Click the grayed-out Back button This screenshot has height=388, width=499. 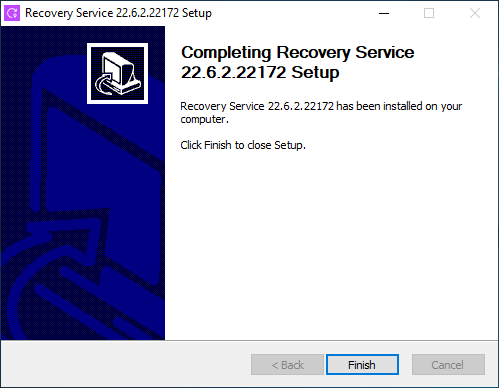click(287, 365)
